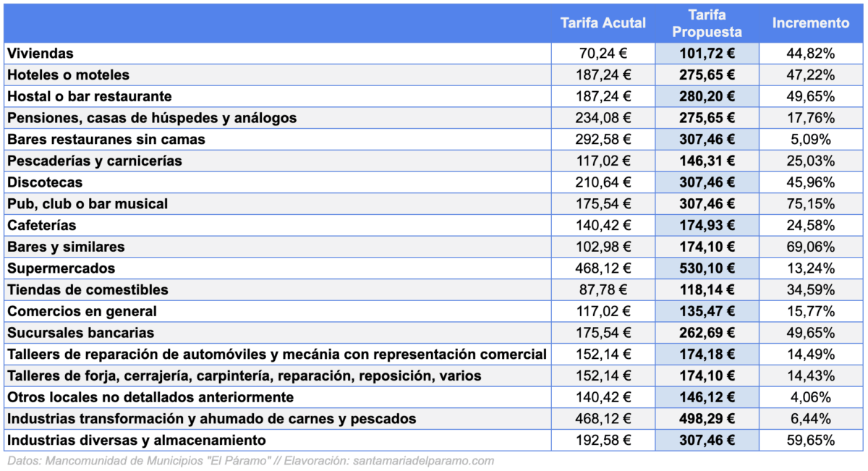The image size is (868, 471).
Task: Click the Sucursales bancarias label
Action: point(81,333)
